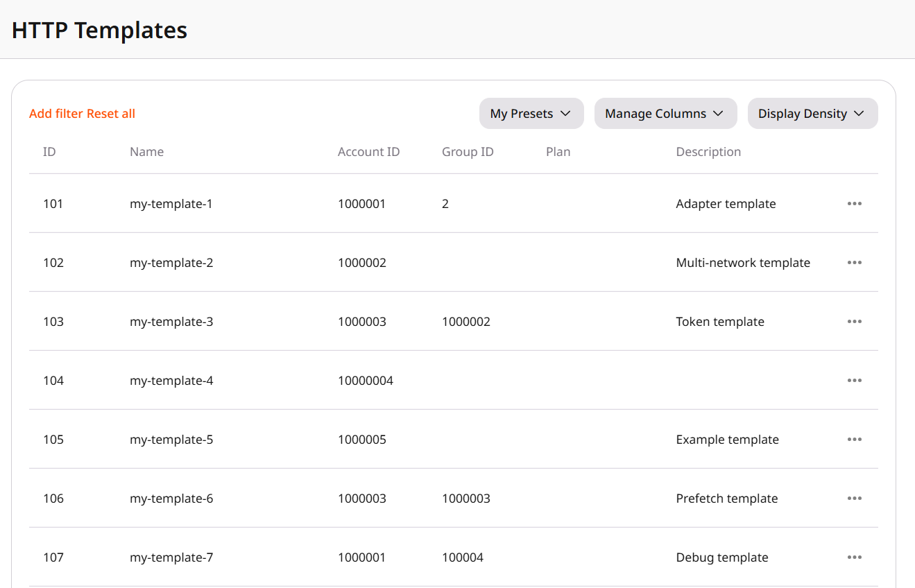
Task: Select the my-template-4 name cell
Action: [171, 381]
